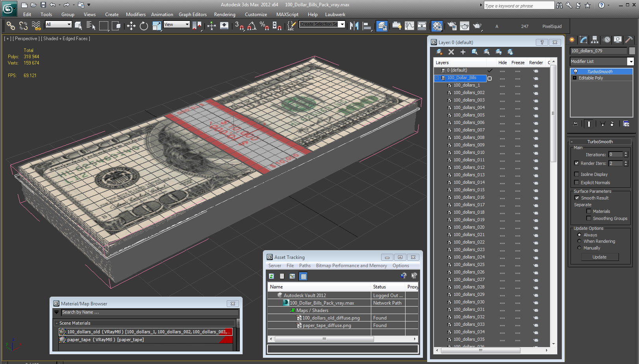639x364 pixels.
Task: Open the Animation menu
Action: tap(162, 15)
